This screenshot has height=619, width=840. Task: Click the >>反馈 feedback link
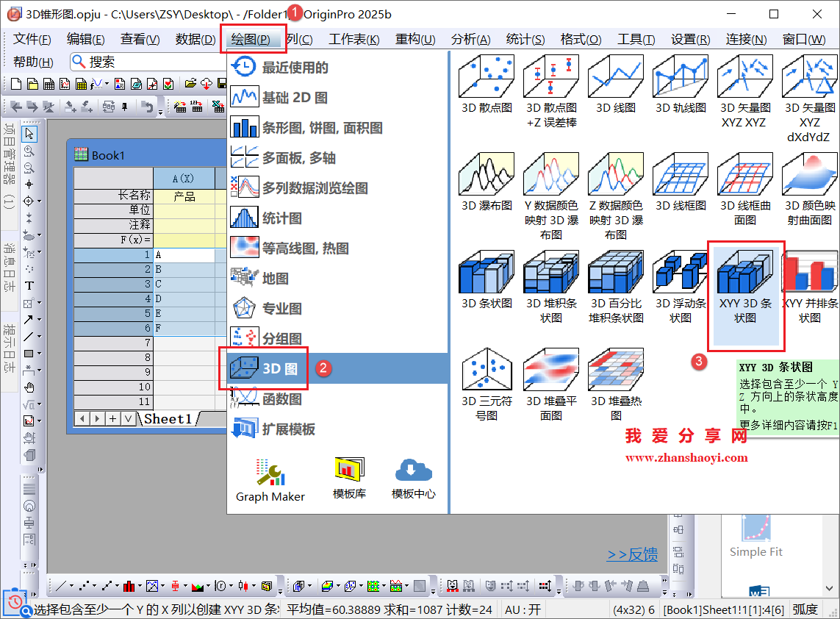[x=632, y=554]
